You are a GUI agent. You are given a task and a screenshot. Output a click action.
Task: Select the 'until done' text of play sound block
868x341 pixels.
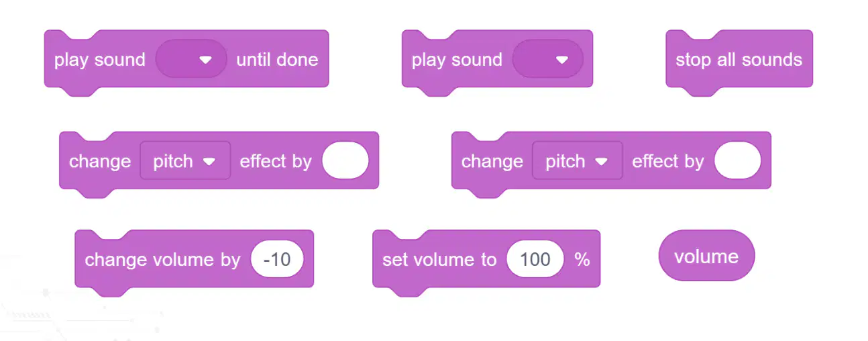coord(277,60)
